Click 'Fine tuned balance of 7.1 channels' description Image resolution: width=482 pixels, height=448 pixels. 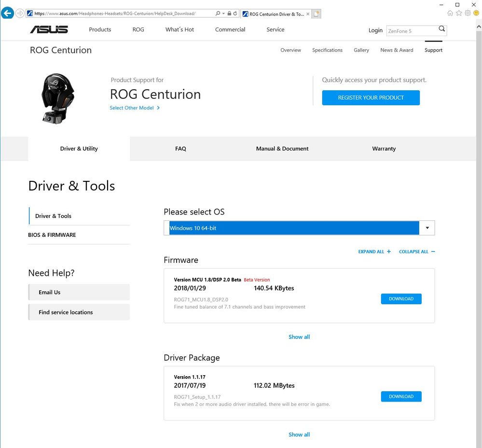pos(239,307)
